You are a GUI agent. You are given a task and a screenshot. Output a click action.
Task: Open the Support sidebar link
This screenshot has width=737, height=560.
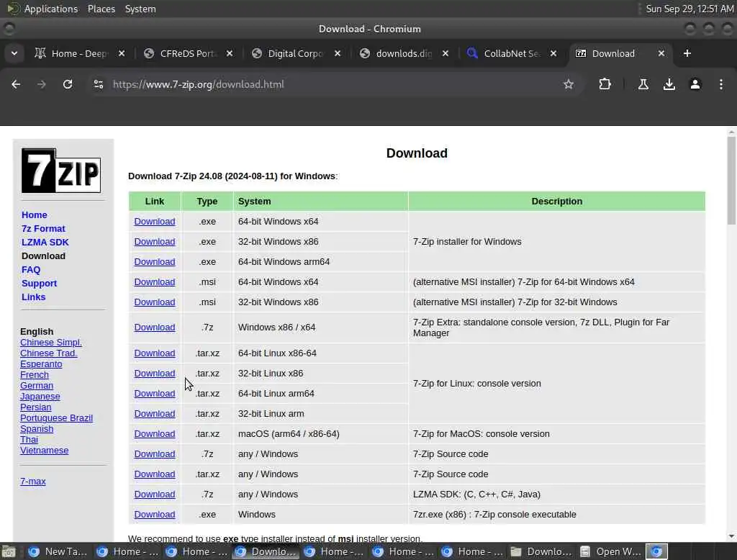click(39, 283)
